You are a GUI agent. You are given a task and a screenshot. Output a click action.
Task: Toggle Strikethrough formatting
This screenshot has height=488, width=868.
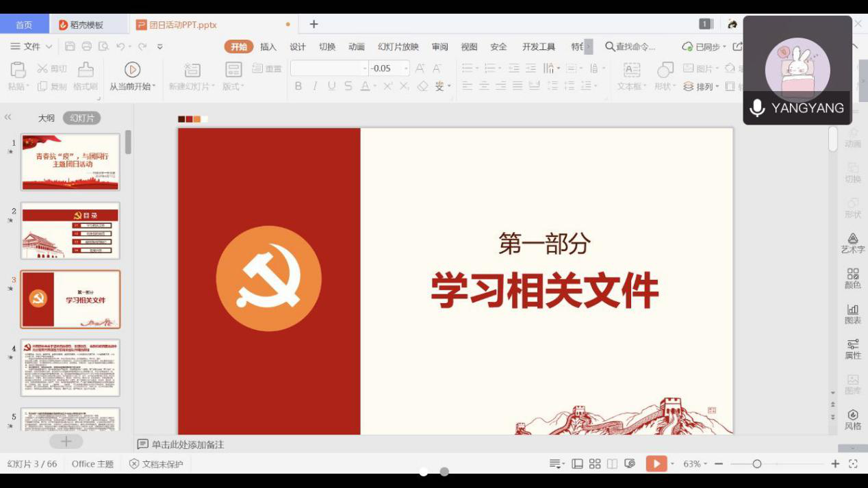pos(348,86)
